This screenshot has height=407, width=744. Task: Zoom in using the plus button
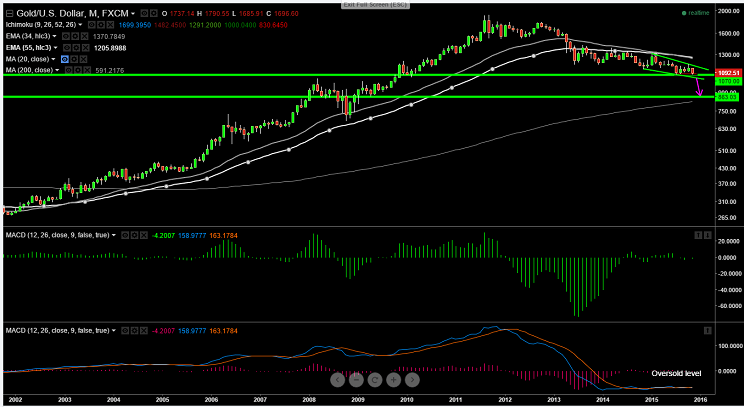pos(393,380)
